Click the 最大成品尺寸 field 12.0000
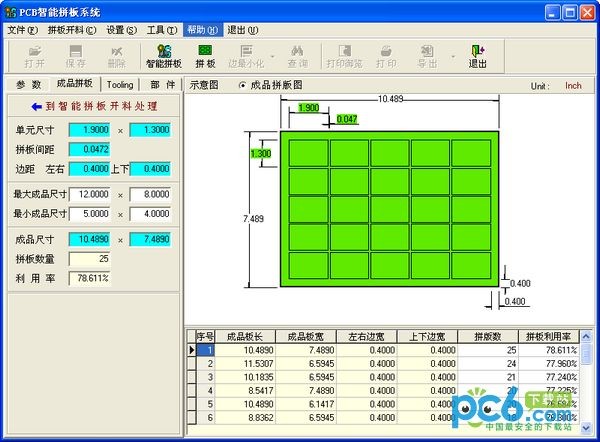Viewport: 600px width, 442px height. coord(89,194)
